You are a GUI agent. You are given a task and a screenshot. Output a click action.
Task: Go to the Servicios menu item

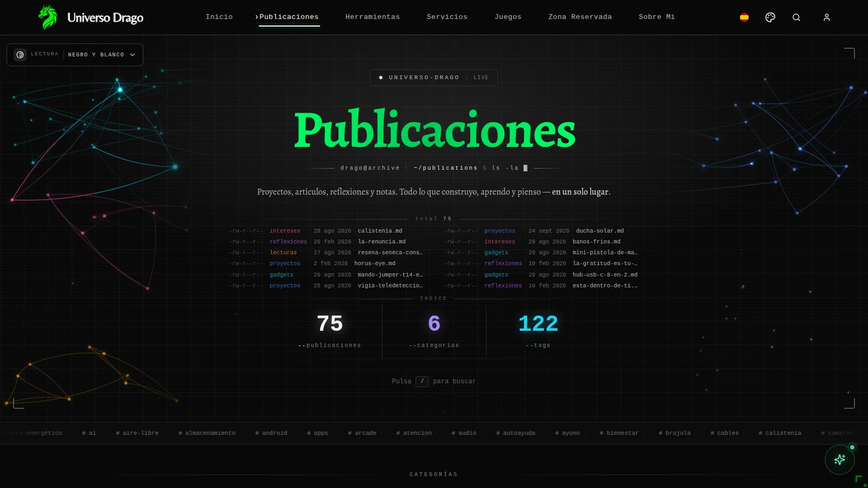[447, 17]
